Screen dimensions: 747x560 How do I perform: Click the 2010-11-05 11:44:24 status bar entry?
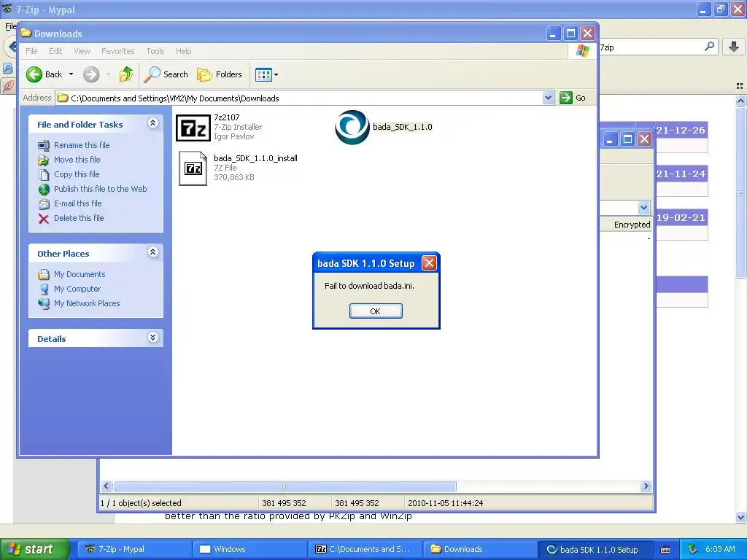pyautogui.click(x=445, y=503)
